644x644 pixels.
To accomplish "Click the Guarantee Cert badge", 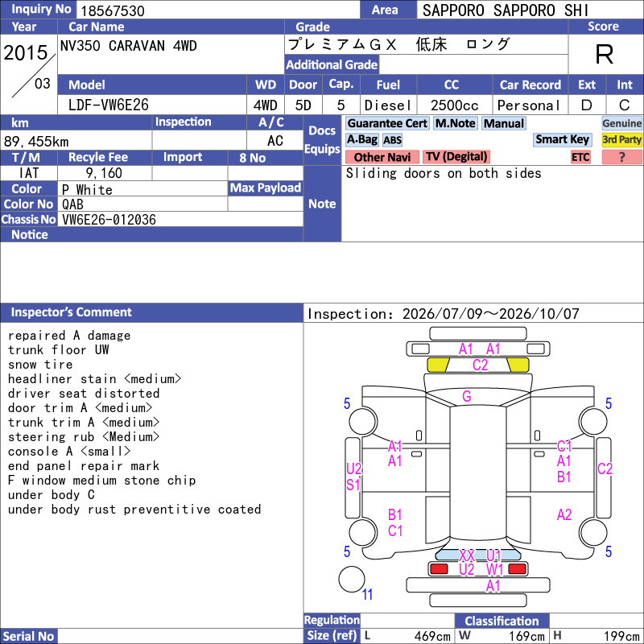I will pyautogui.click(x=387, y=123).
